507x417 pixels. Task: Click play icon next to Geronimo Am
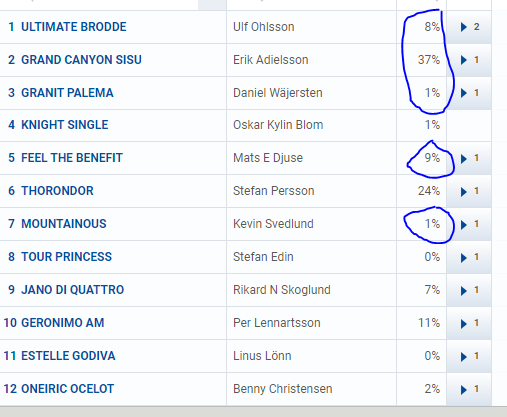click(x=463, y=324)
